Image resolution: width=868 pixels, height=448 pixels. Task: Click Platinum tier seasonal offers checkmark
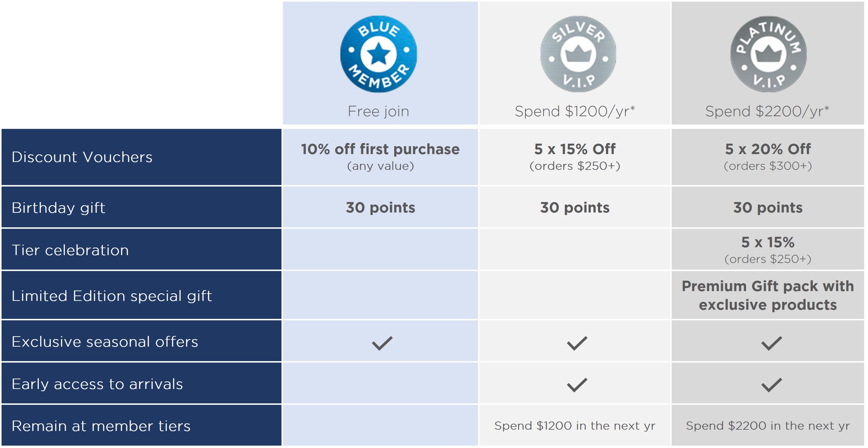pos(771,343)
